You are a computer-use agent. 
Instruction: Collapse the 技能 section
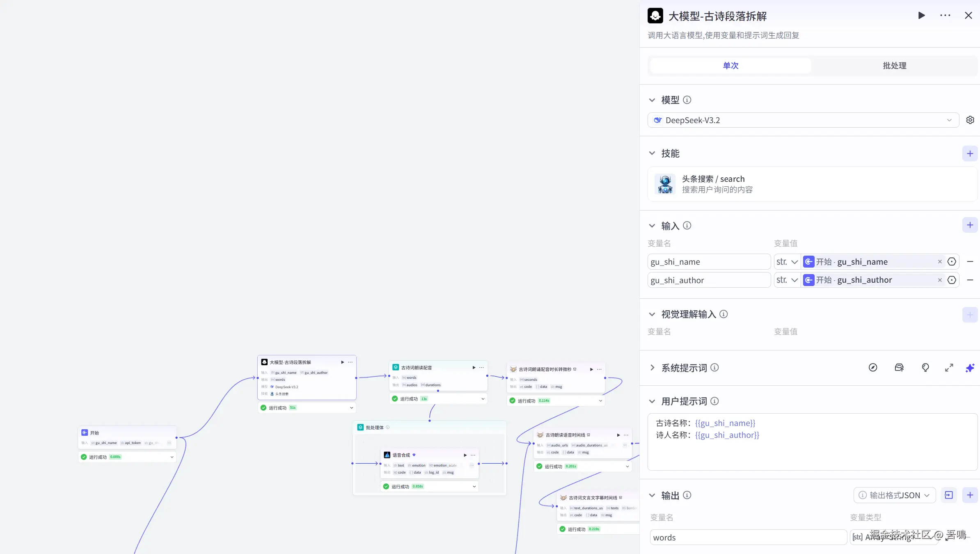pos(652,153)
